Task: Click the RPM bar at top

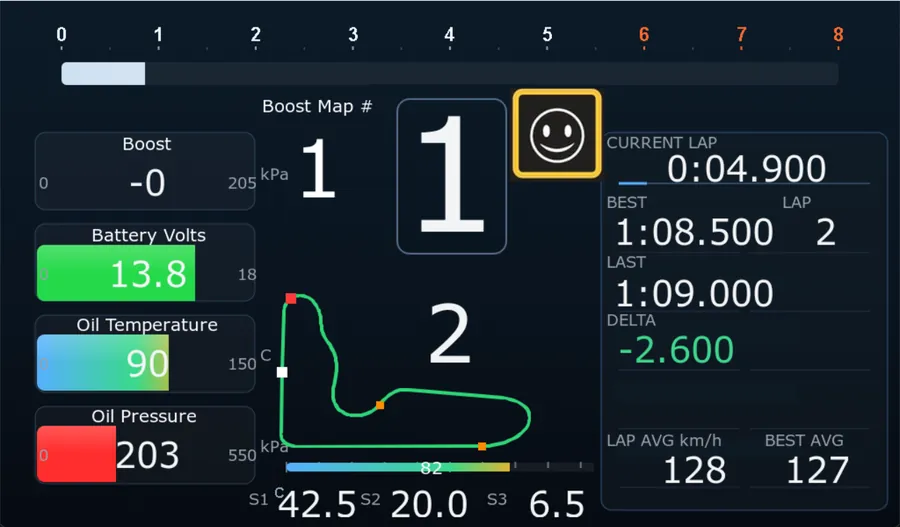Action: click(x=449, y=74)
